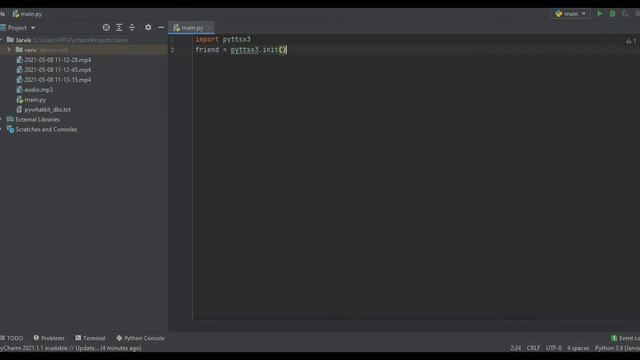Click the 4 spaces indent setting

pyautogui.click(x=578, y=348)
